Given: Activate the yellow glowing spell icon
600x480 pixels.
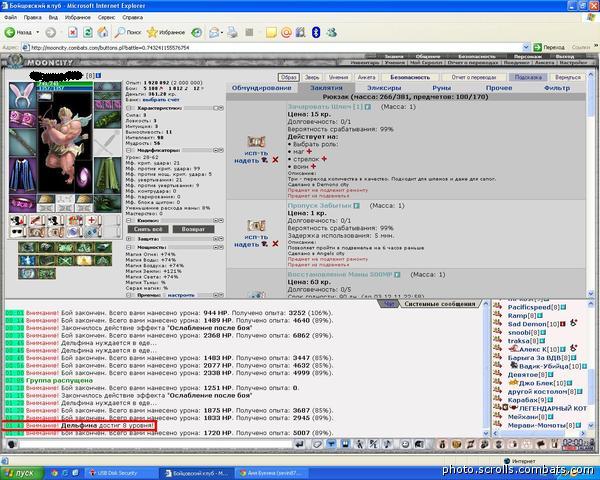Looking at the screenshot, I should (84, 261).
